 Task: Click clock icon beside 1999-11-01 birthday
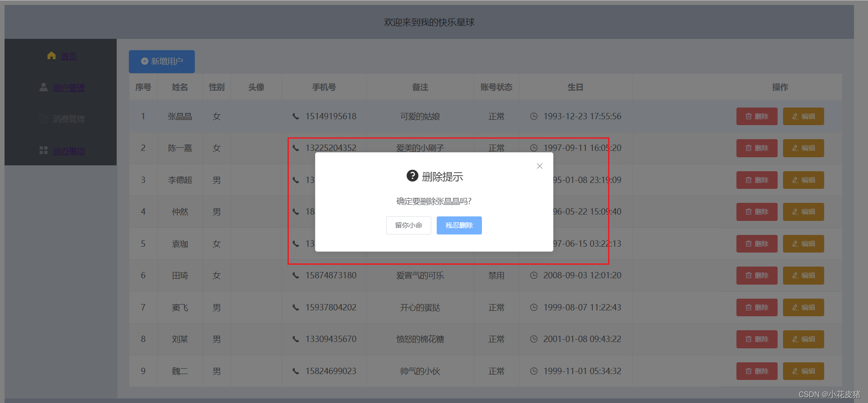[x=534, y=371]
